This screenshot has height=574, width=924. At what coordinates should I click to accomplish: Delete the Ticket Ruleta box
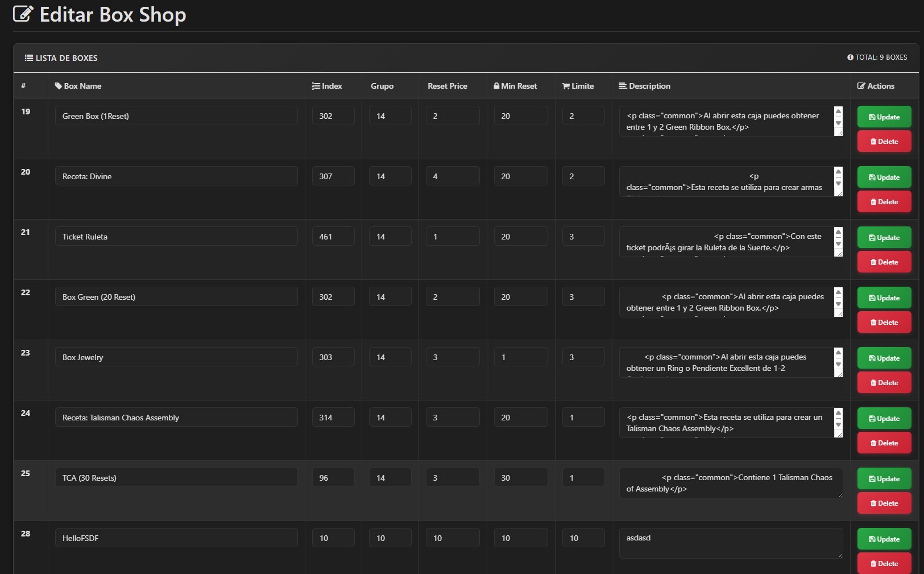click(x=884, y=262)
